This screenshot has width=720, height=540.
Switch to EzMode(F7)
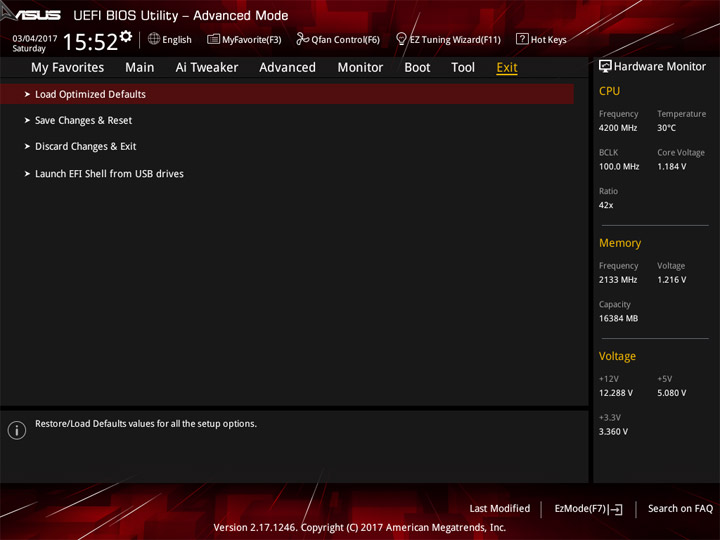588,509
